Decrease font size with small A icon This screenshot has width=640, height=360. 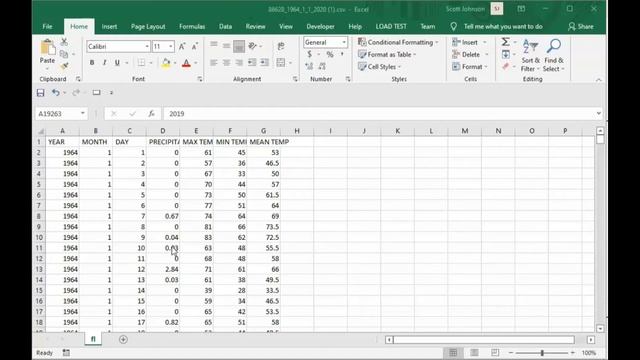195,47
